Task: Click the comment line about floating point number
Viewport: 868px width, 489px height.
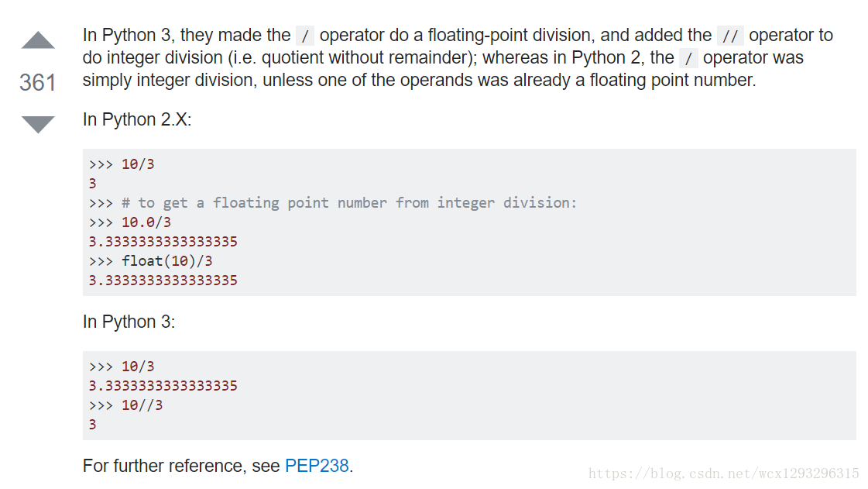Action: pos(333,203)
